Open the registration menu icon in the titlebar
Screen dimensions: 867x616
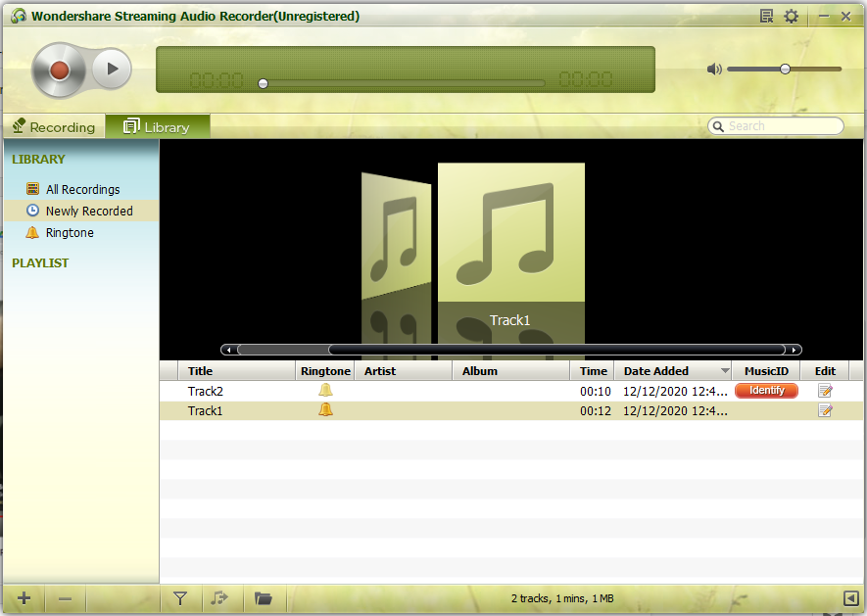tap(767, 16)
